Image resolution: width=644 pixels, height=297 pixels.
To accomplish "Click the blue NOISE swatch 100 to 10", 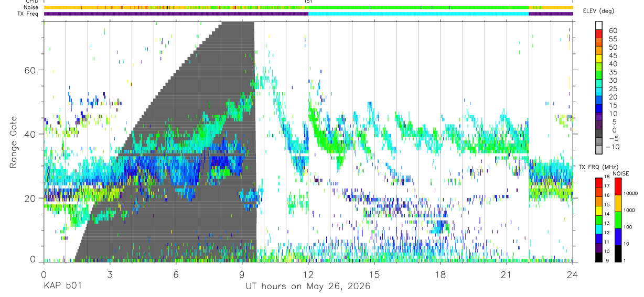I will (x=618, y=237).
